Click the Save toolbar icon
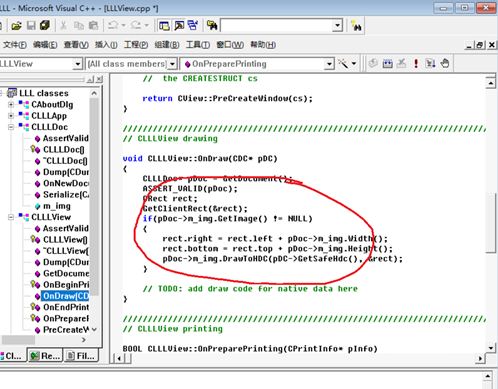The image size is (498, 389). coord(31,26)
